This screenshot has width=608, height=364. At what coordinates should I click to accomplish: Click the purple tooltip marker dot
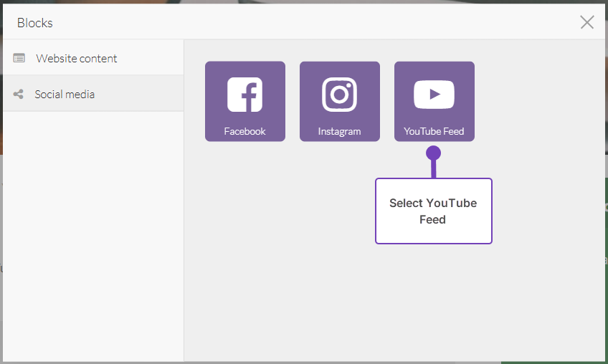coord(433,153)
